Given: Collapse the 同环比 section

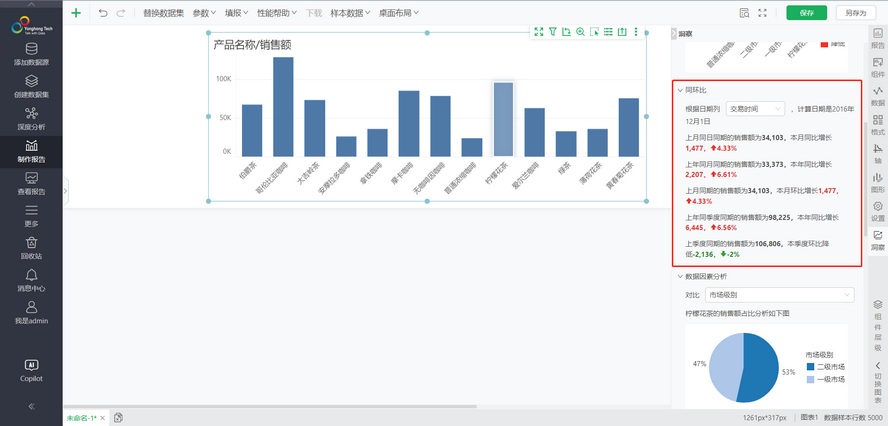Looking at the screenshot, I should (x=680, y=90).
